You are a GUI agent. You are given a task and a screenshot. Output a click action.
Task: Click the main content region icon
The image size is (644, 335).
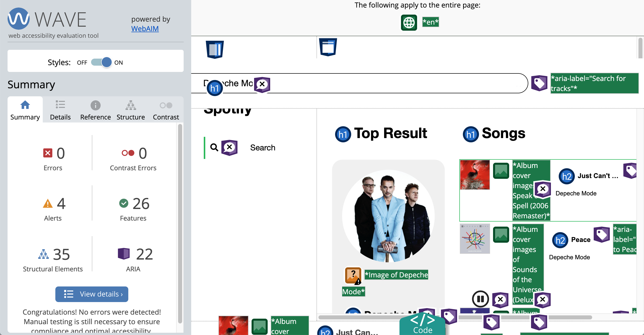click(328, 47)
